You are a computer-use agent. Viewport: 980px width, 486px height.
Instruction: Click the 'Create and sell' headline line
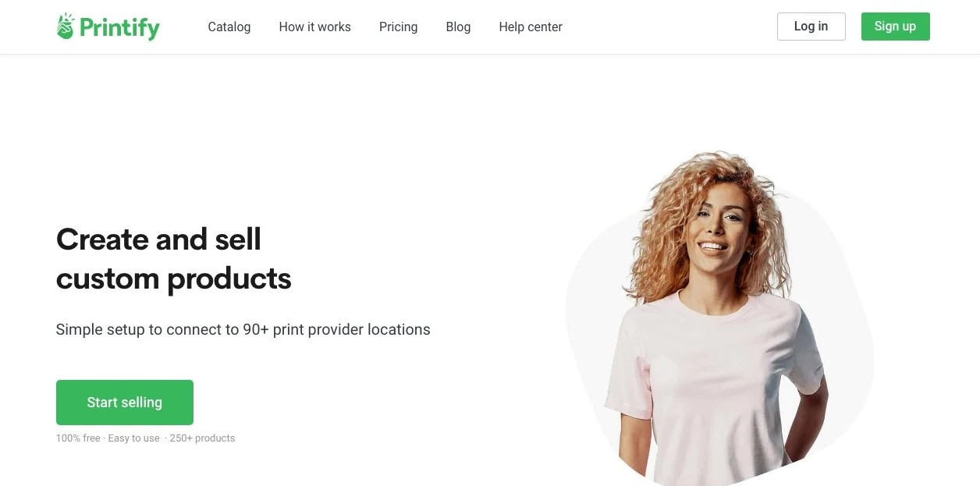[x=158, y=239]
